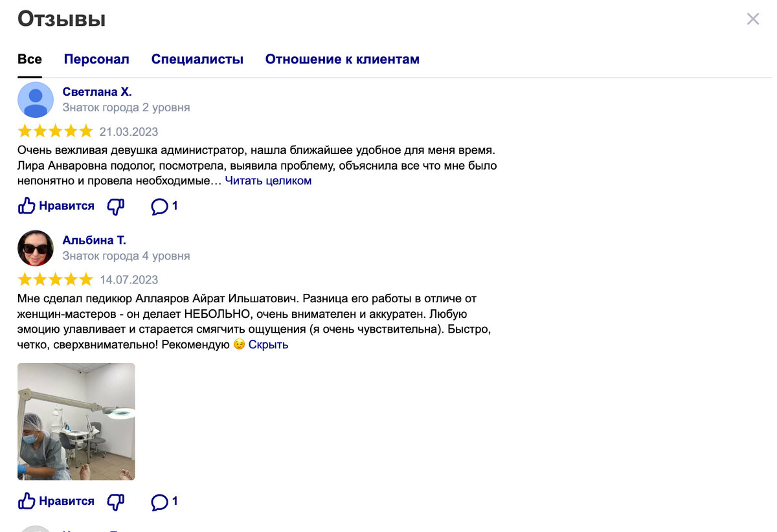
Task: Click Светлана Х.'s blue avatar picture
Action: [x=36, y=100]
